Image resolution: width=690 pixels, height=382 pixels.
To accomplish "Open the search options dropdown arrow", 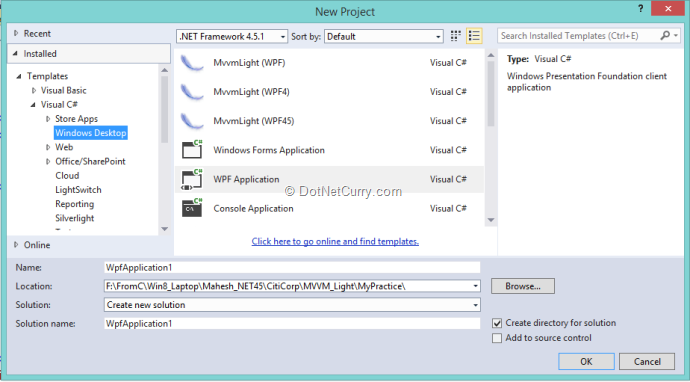I will (676, 36).
